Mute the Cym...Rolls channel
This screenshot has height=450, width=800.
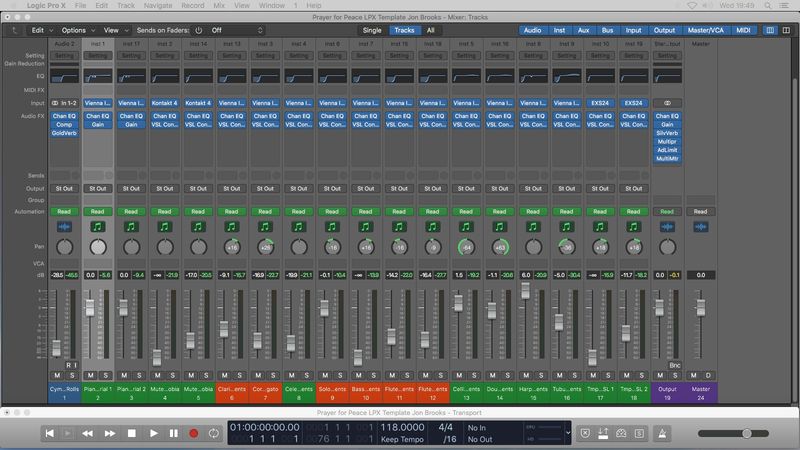pos(57,376)
